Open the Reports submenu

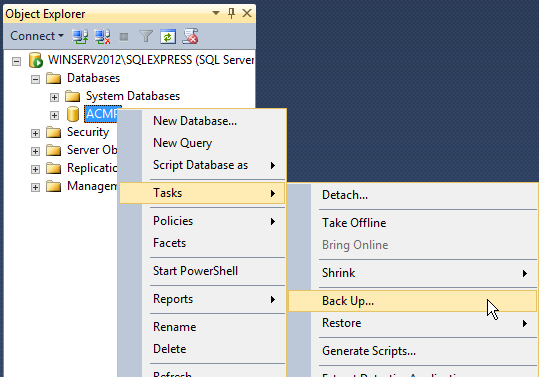[202, 299]
